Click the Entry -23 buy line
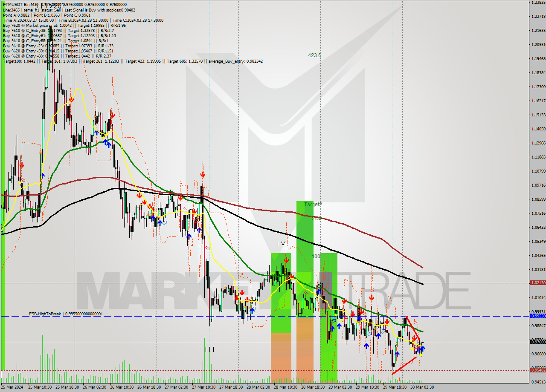The height and width of the screenshot is (392, 546). pyautogui.click(x=58, y=46)
